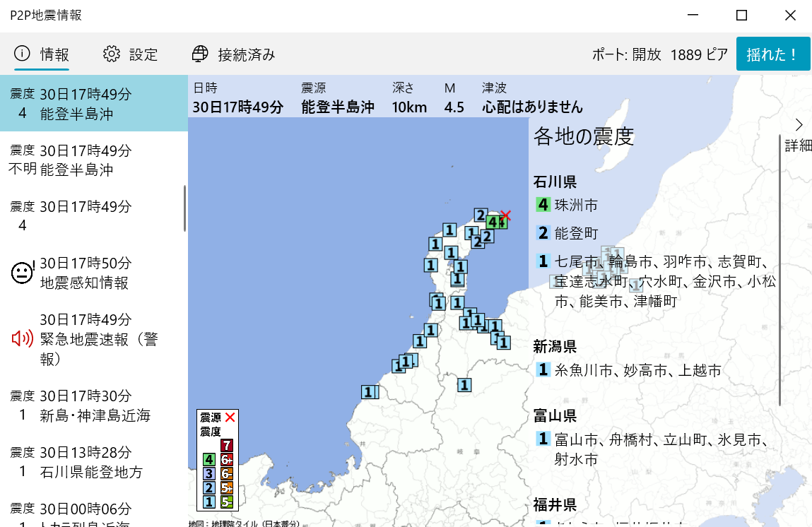
Task: Click the info circle icon beside 情報
Action: pos(23,54)
